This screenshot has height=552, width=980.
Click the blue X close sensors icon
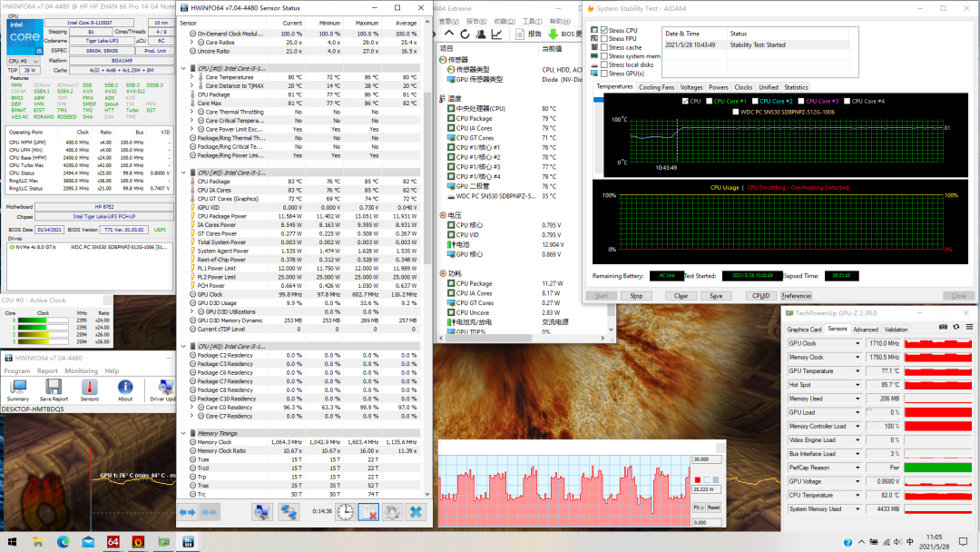pos(416,512)
